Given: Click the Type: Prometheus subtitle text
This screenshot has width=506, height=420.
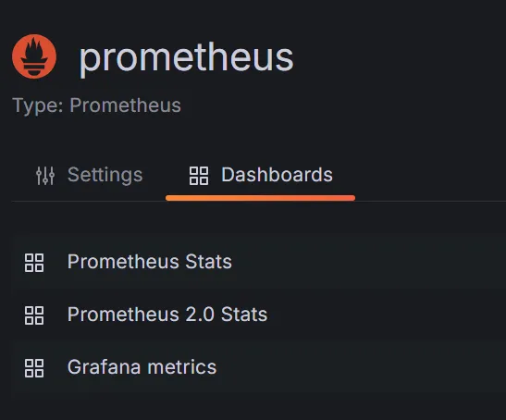Looking at the screenshot, I should pos(96,105).
